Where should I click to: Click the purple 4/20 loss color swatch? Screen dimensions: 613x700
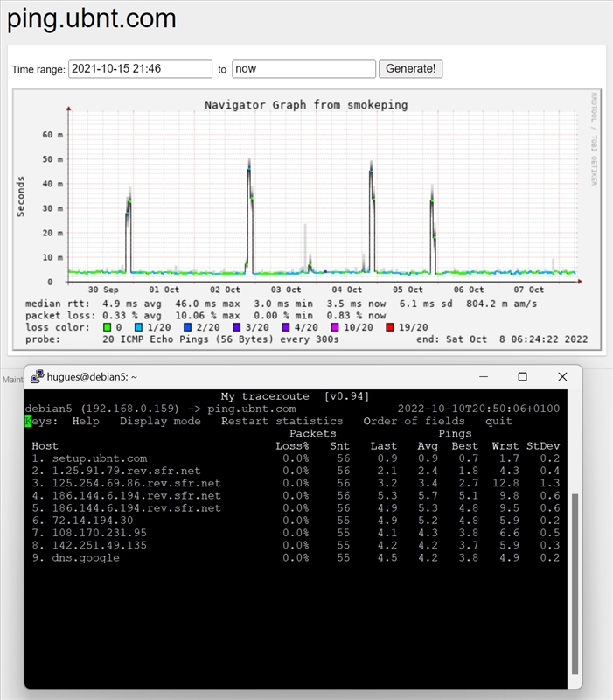tap(286, 327)
